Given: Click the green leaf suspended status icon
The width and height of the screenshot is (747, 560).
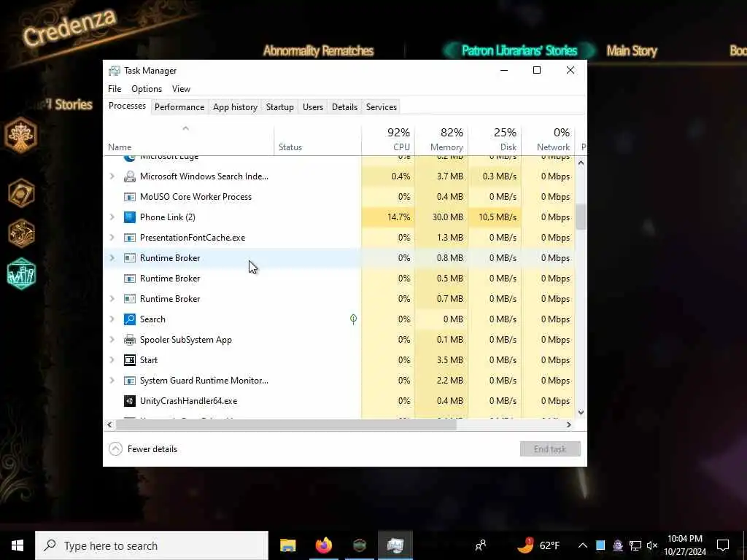Looking at the screenshot, I should [353, 319].
